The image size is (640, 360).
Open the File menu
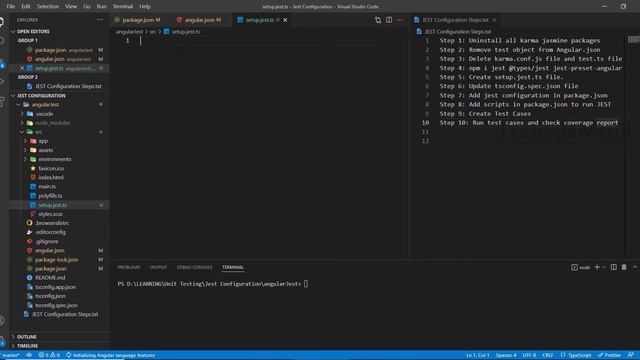tap(11, 7)
